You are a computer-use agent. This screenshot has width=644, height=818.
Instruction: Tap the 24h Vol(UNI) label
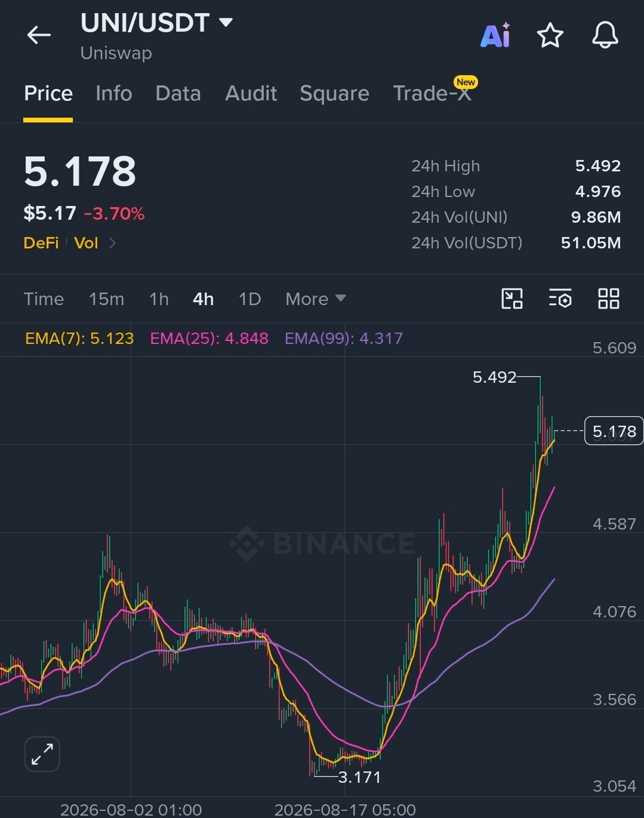click(x=459, y=217)
